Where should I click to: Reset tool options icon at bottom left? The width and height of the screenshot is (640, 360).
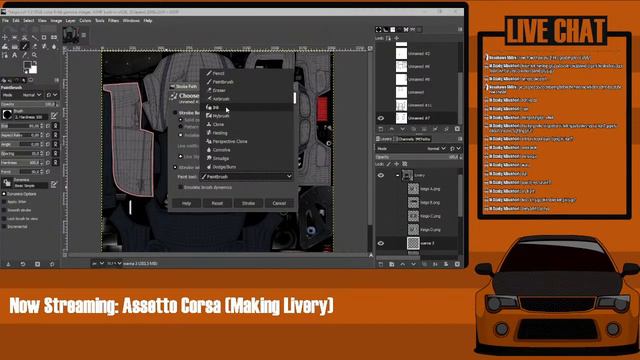pyautogui.click(x=52, y=264)
